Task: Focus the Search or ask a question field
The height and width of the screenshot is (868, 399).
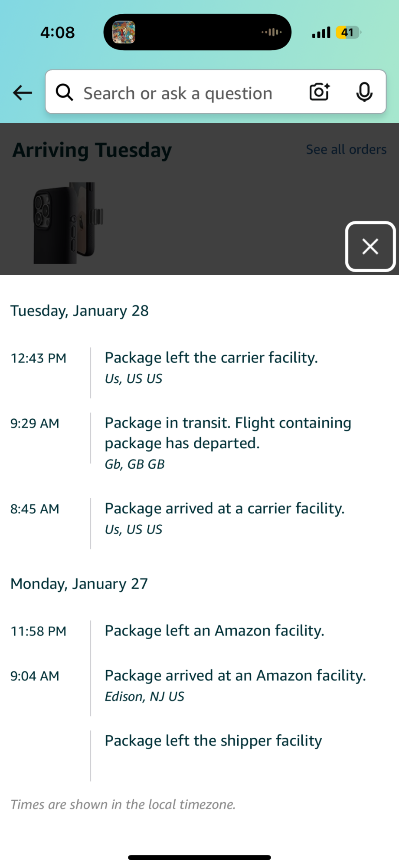Action: pos(178,93)
